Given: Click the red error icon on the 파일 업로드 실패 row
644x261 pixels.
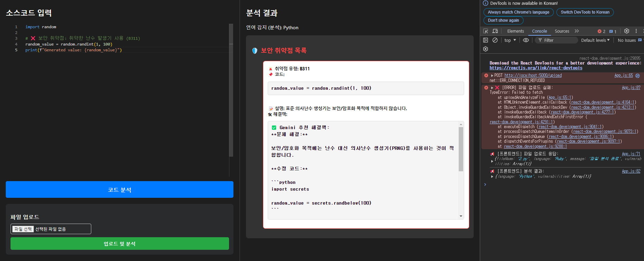Looking at the screenshot, I should 486,88.
